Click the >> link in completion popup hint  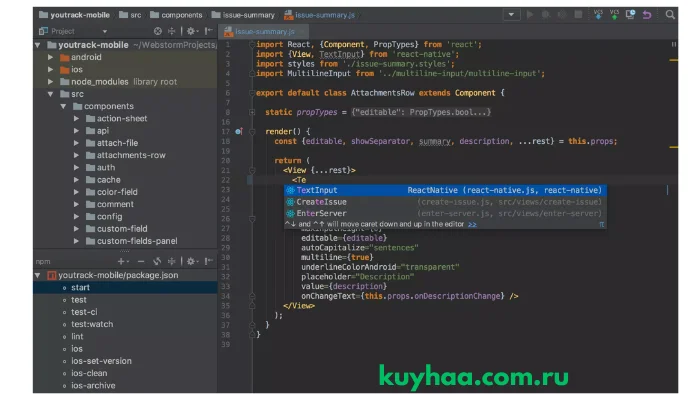click(472, 224)
